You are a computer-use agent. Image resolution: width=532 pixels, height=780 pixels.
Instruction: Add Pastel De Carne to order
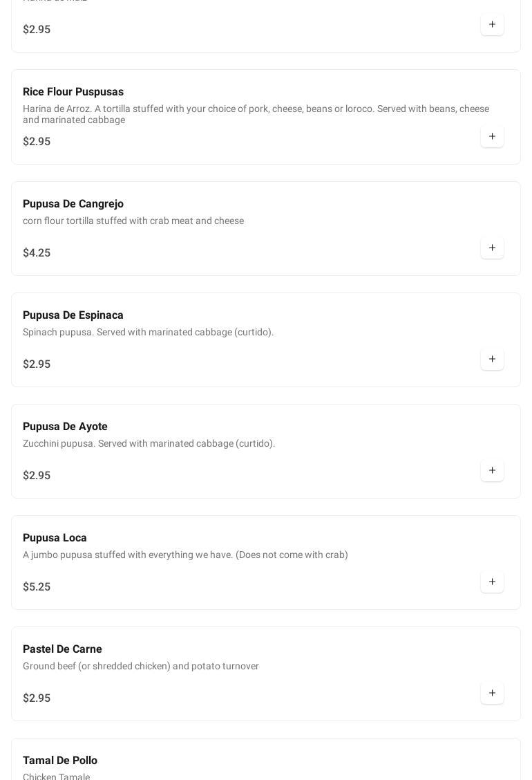click(x=492, y=693)
